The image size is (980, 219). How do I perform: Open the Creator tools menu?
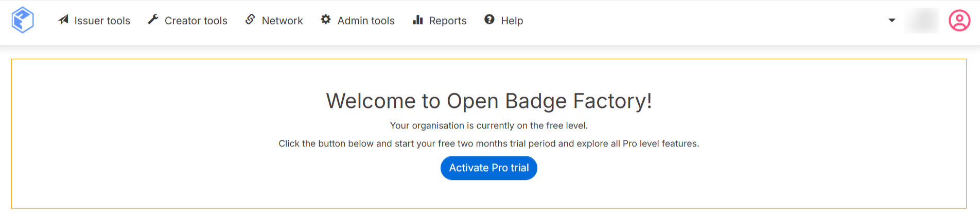196,21
